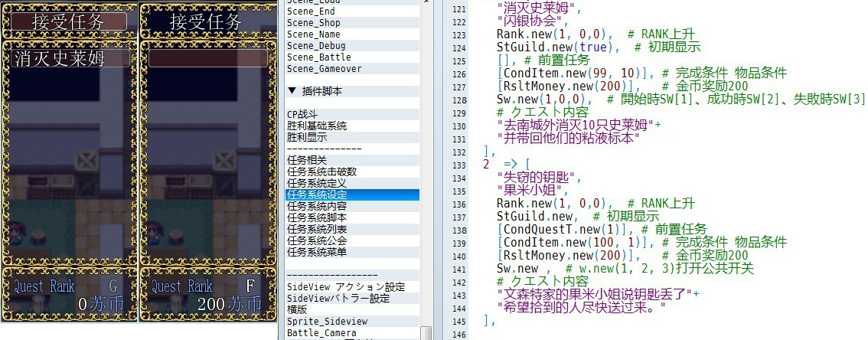This screenshot has width=868, height=340.
Task: Select 消灭史莱姆 quest in left window
Action: (x=70, y=59)
